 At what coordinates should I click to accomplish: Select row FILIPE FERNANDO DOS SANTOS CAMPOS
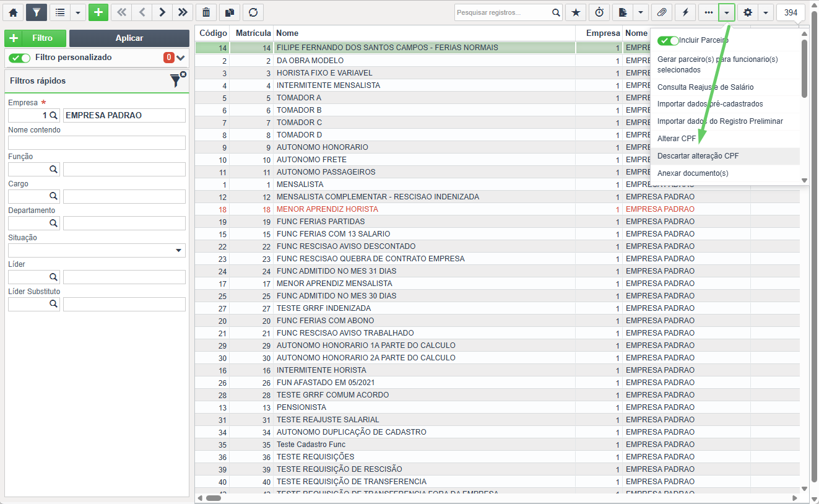423,48
